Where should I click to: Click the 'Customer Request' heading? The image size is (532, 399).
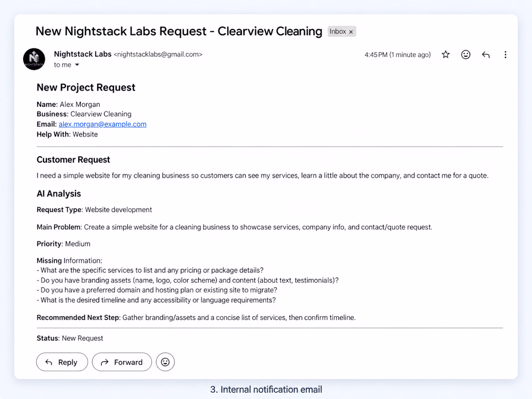point(74,160)
